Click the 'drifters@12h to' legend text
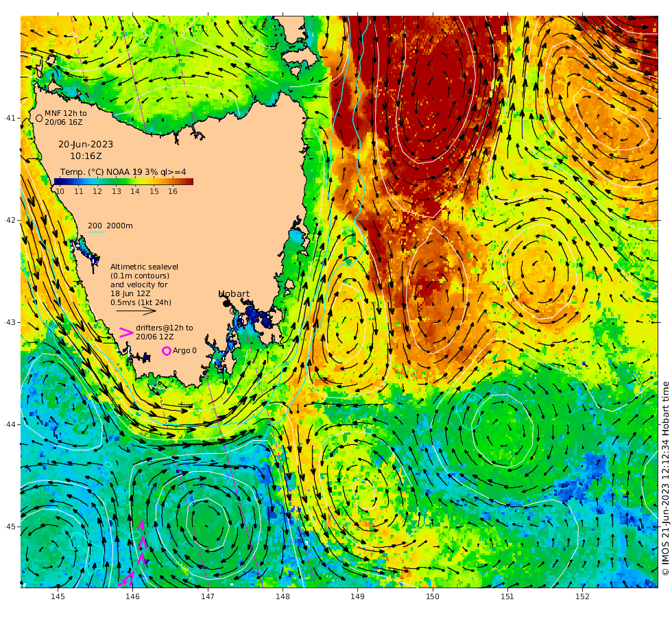The image size is (672, 617). coord(165,328)
